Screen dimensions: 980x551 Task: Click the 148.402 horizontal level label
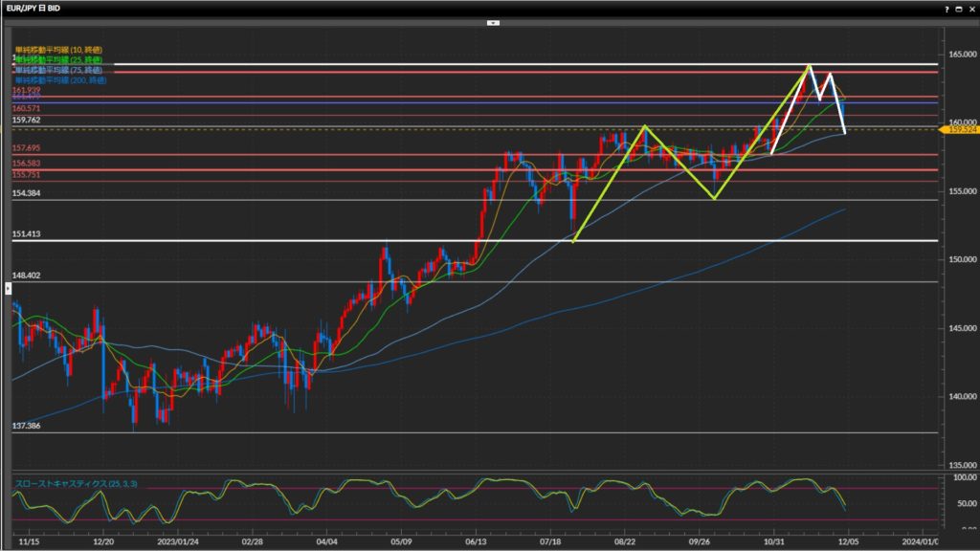click(25, 275)
